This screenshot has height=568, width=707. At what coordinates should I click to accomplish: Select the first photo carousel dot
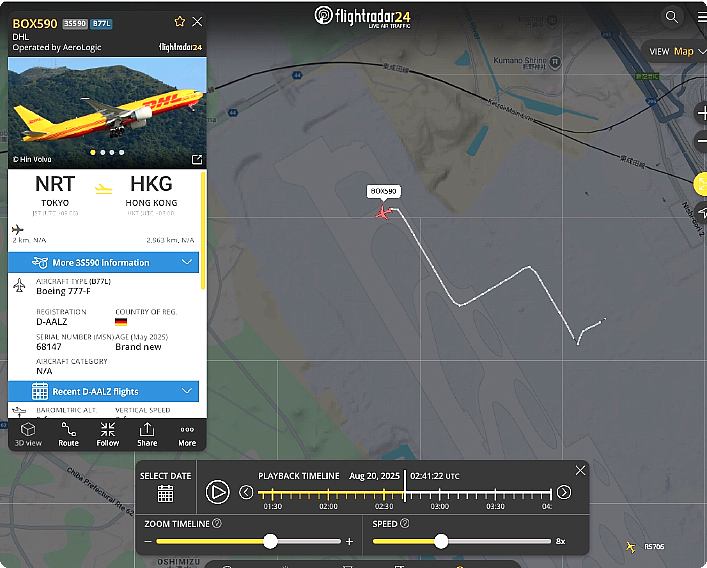tap(93, 152)
